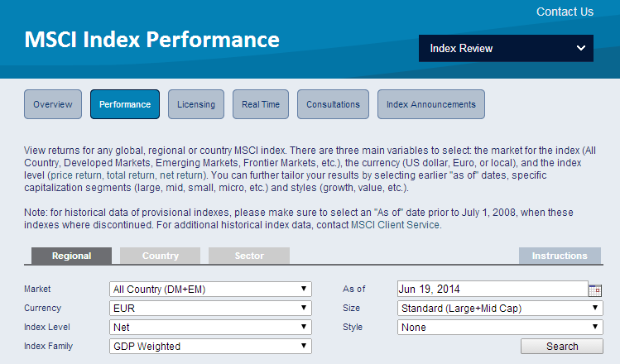Click the Instructions button
This screenshot has height=364, width=620.
[x=560, y=256]
